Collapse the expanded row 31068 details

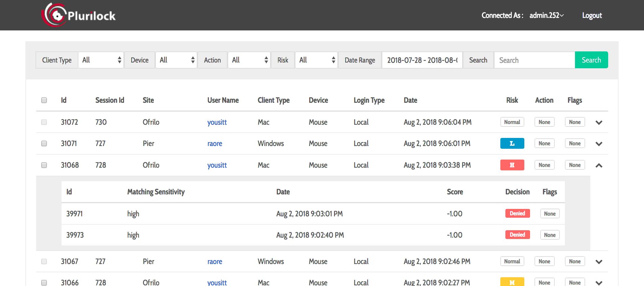(x=599, y=165)
